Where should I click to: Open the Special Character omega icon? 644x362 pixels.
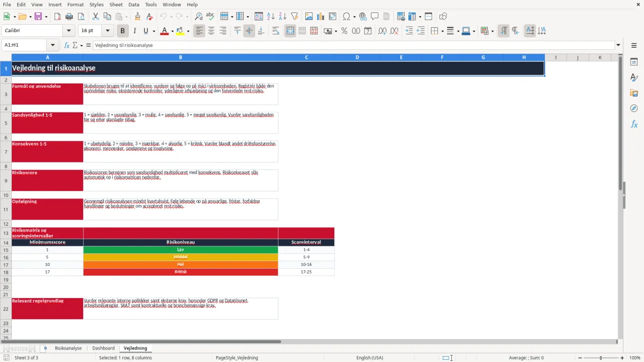[x=346, y=17]
